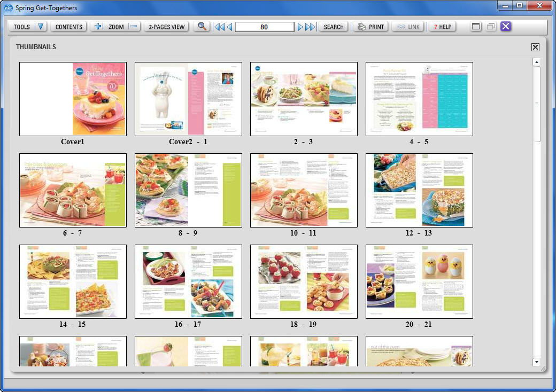The width and height of the screenshot is (556, 392).
Task: Open the CONTENTS panel
Action: (68, 26)
